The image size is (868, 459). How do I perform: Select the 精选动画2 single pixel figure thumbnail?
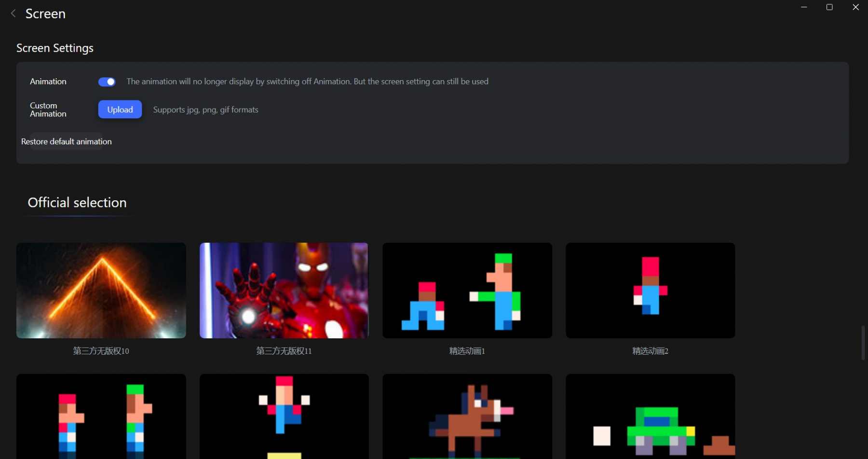pyautogui.click(x=651, y=291)
